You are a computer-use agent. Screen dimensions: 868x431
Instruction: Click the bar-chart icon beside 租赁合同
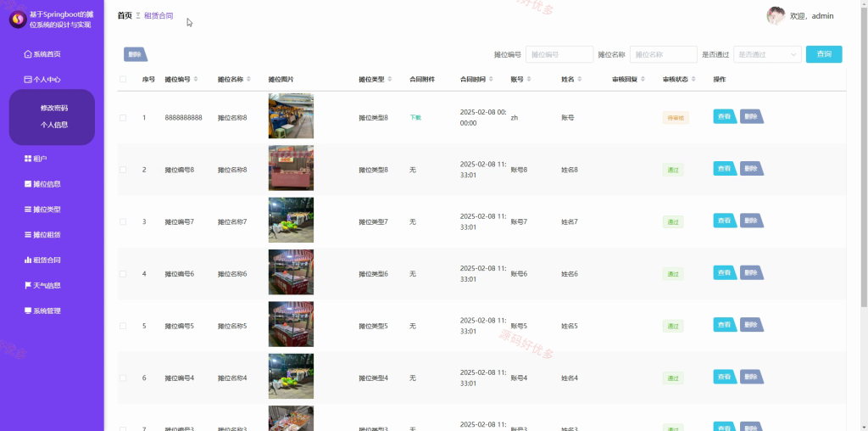pos(28,260)
